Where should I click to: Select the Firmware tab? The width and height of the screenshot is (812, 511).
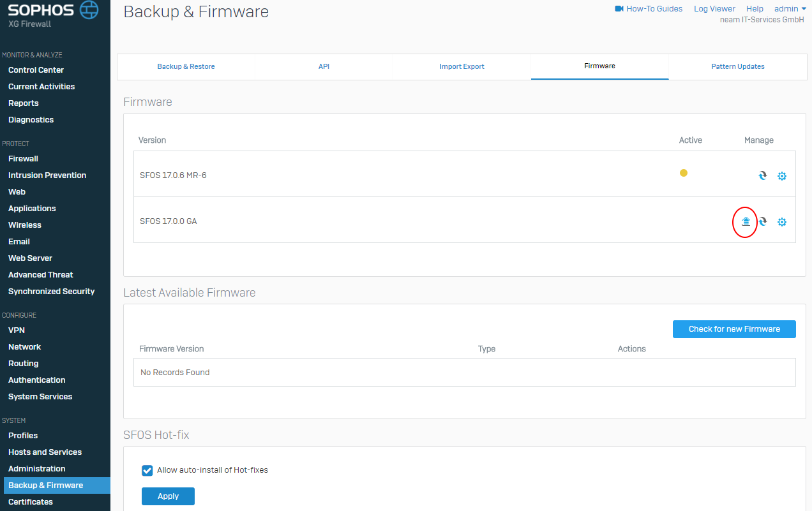(x=599, y=66)
